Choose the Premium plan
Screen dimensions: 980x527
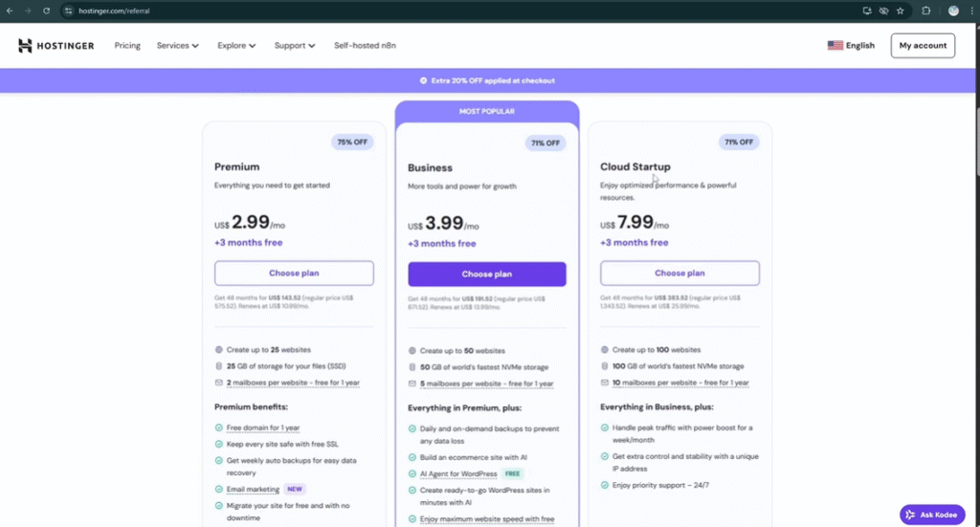(294, 274)
